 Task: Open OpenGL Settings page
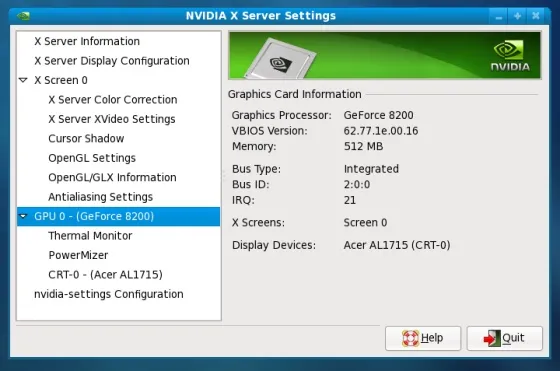click(92, 158)
